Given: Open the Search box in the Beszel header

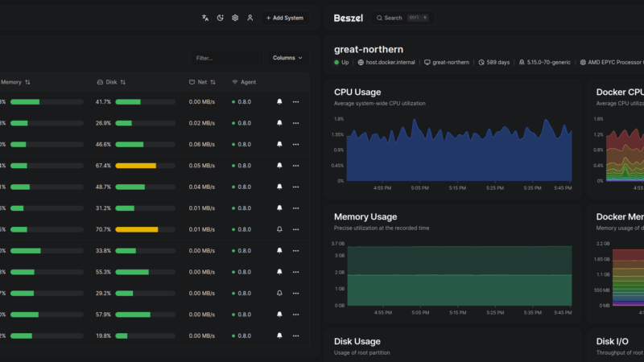Looking at the screenshot, I should click(x=402, y=18).
